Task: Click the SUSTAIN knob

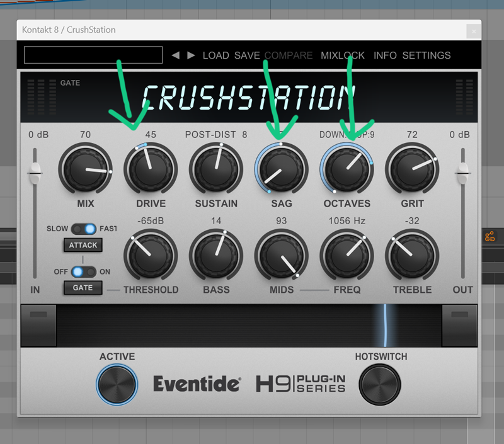Action: tap(216, 169)
